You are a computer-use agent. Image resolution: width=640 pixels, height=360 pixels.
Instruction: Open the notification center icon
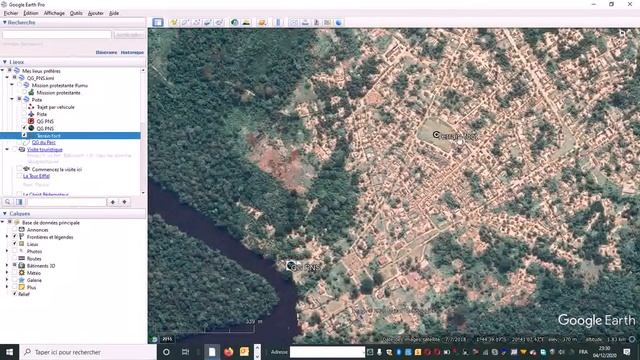point(627,352)
